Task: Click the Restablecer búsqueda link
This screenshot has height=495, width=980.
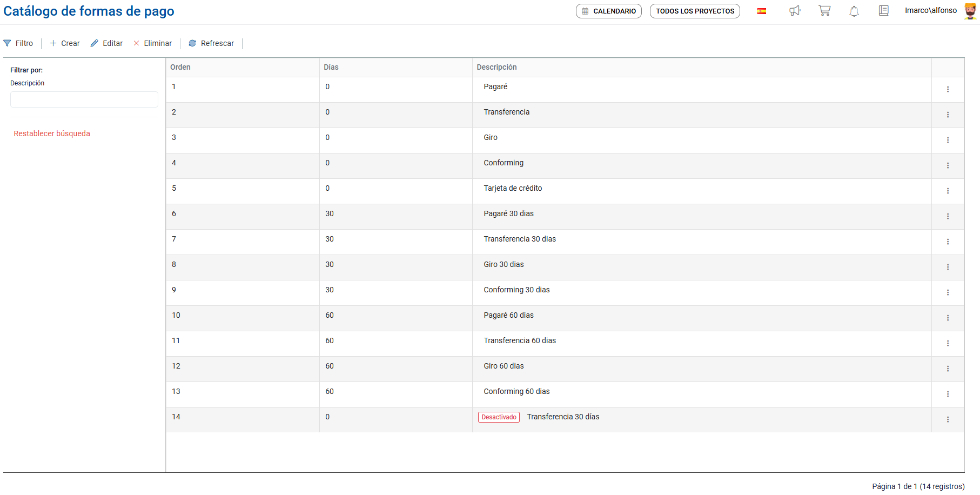Action: pos(52,133)
